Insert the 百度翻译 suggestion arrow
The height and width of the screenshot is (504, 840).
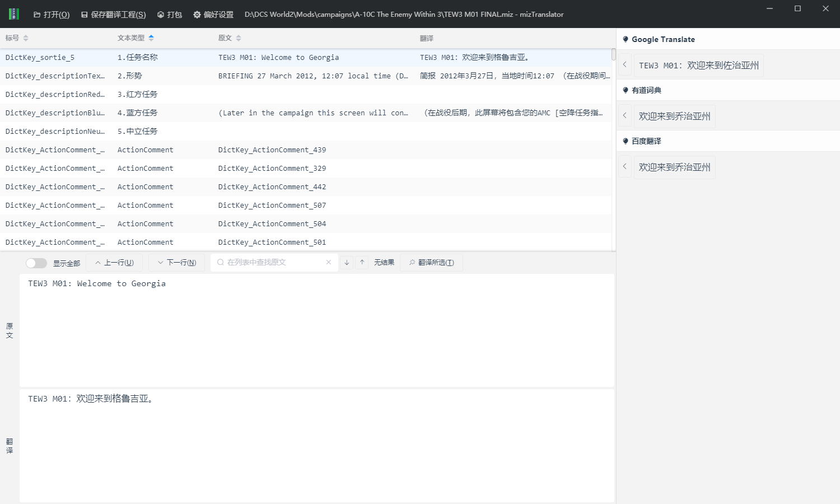625,167
